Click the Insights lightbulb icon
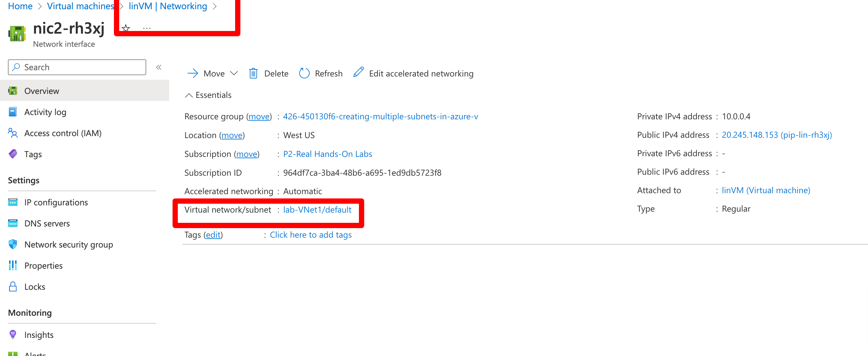This screenshot has height=356, width=868. point(13,335)
